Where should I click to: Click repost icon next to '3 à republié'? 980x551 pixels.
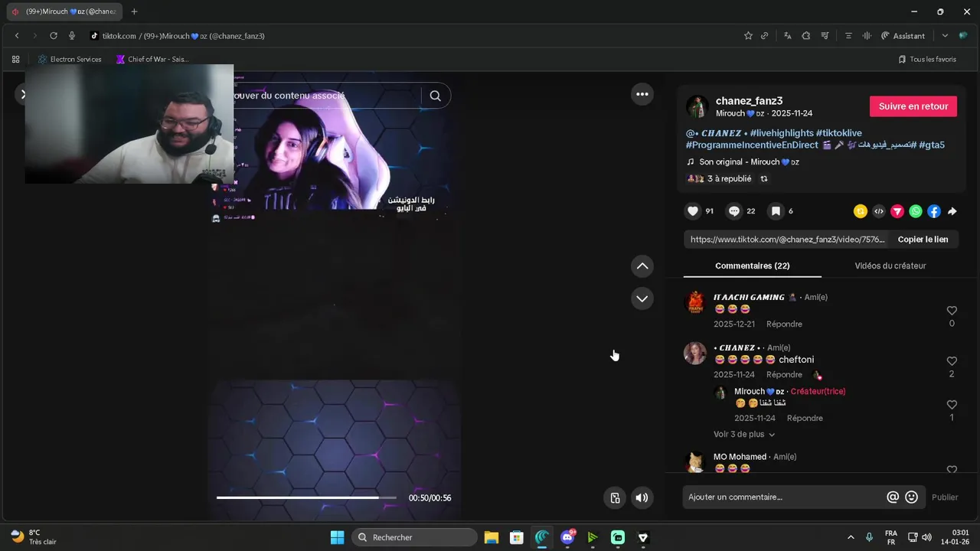pos(763,178)
